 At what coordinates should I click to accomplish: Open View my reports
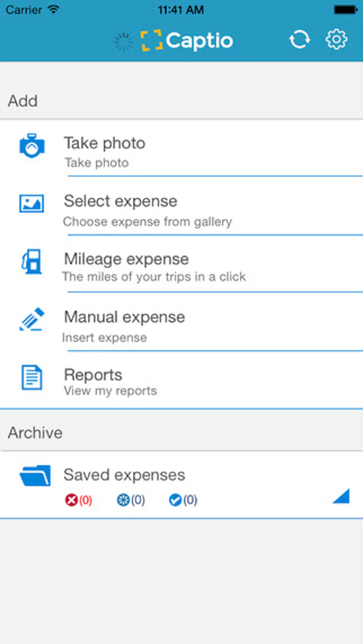point(110,391)
